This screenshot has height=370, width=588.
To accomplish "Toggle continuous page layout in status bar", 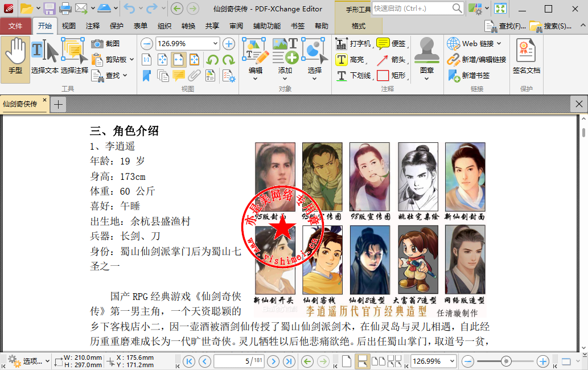I will click(x=362, y=361).
